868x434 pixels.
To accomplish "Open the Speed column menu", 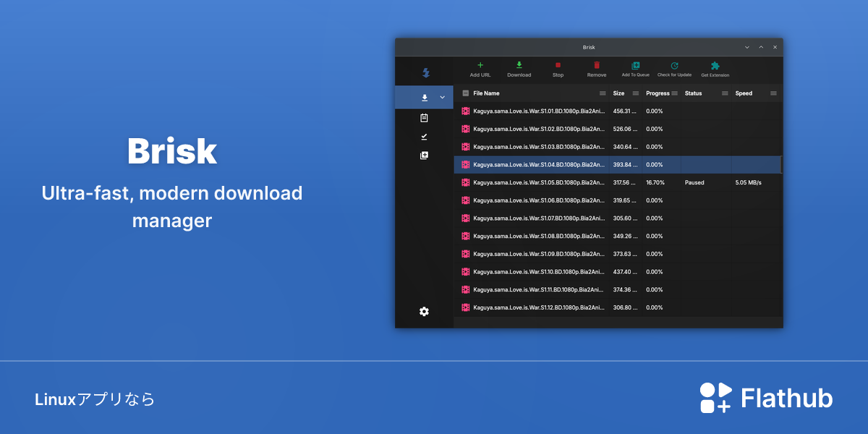I will [773, 93].
